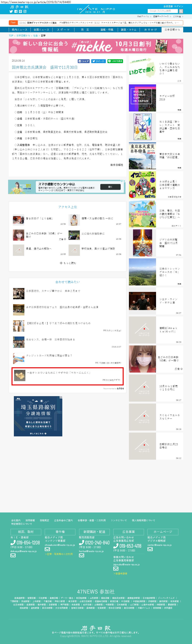Open the Twitter icon in the header
Viewport: 192px width, 644px height.
coord(11,11)
